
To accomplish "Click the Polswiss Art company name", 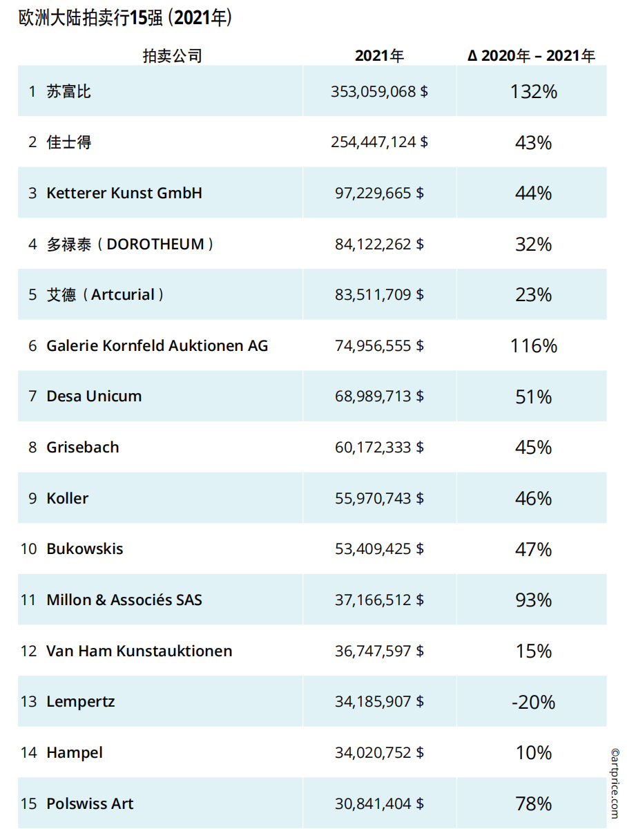I will tap(90, 803).
